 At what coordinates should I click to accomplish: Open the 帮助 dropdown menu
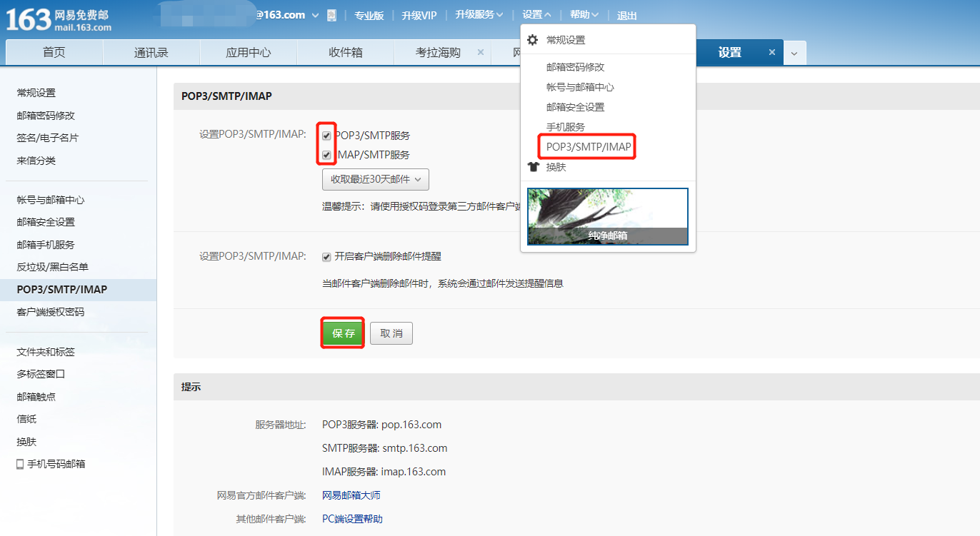(584, 15)
